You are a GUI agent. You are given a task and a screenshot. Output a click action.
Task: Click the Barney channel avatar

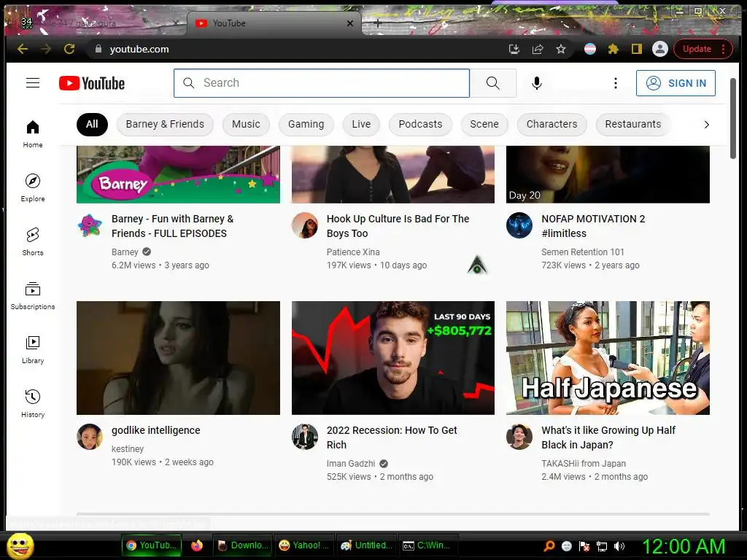point(90,225)
